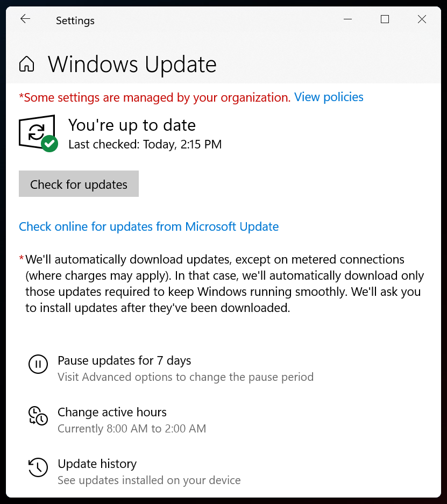
Task: Click the green checkmark success badge
Action: click(x=48, y=144)
